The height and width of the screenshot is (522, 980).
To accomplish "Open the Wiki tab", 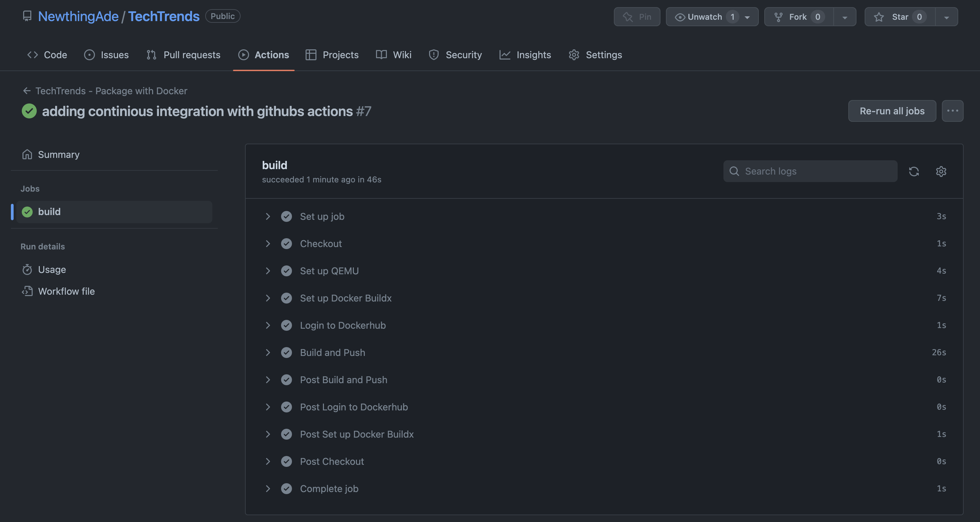I will [402, 55].
